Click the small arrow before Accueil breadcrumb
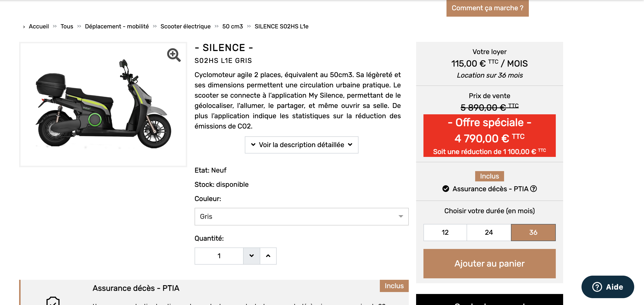This screenshot has width=644, height=305. pyautogui.click(x=24, y=27)
